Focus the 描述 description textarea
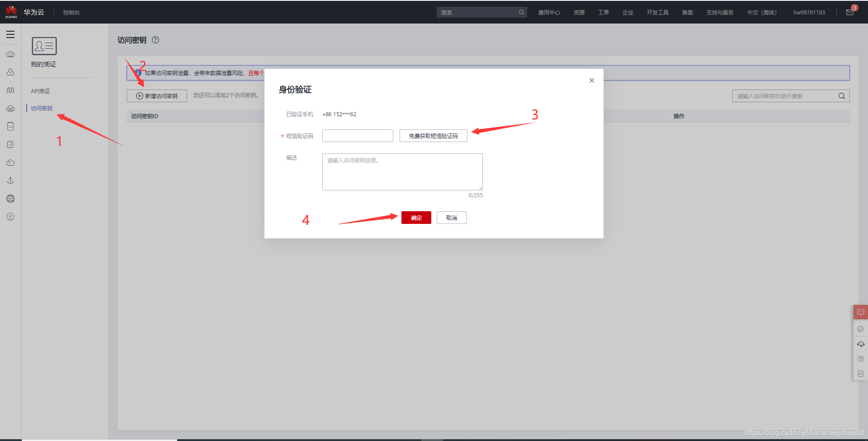This screenshot has height=441, width=868. point(402,172)
